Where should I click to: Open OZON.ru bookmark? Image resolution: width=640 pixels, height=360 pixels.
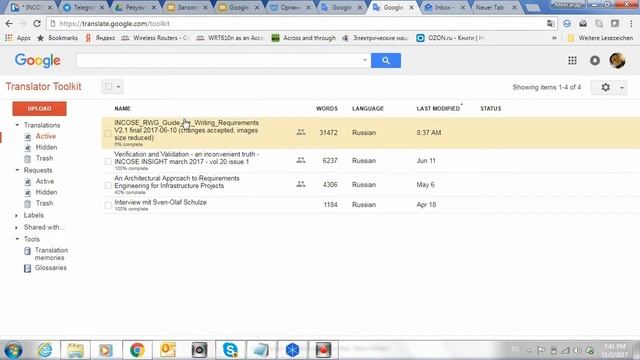click(450, 38)
